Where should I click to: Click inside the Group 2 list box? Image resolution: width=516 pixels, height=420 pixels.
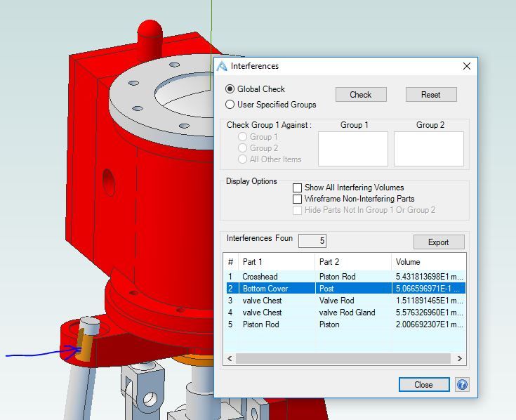coord(429,149)
